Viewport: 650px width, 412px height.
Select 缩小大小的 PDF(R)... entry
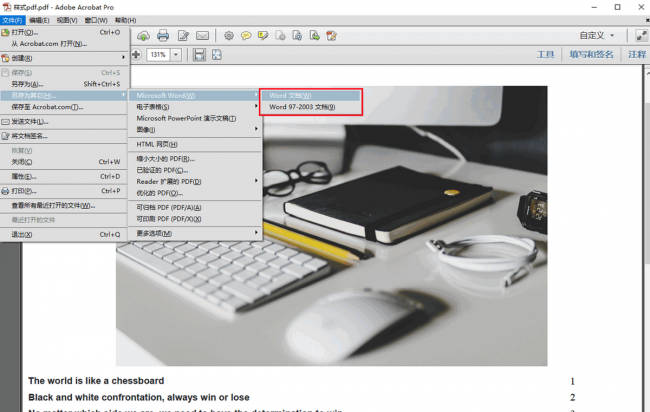point(195,159)
